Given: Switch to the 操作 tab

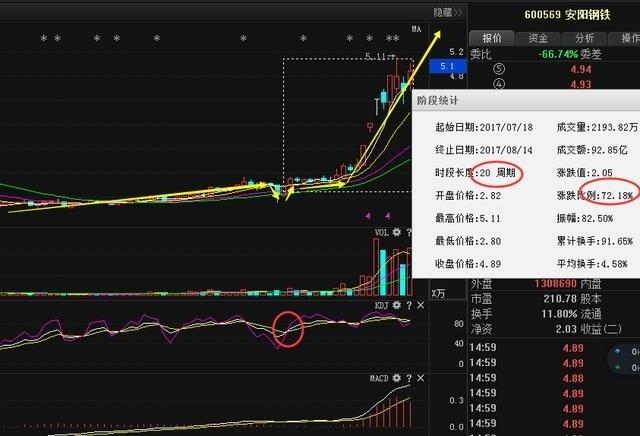Looking at the screenshot, I should pyautogui.click(x=625, y=38).
